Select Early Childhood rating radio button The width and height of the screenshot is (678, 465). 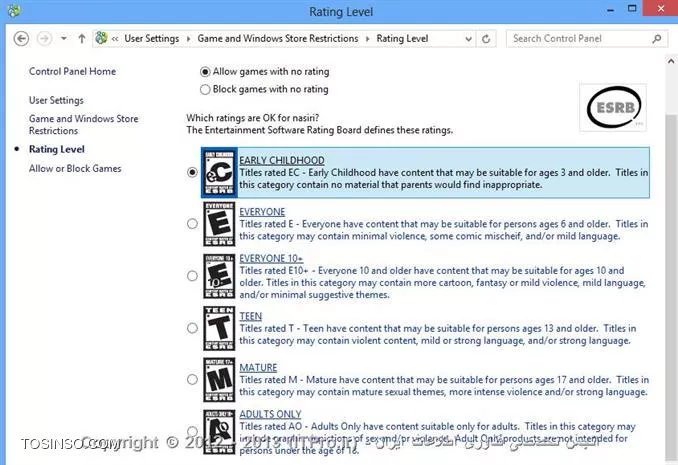192,173
